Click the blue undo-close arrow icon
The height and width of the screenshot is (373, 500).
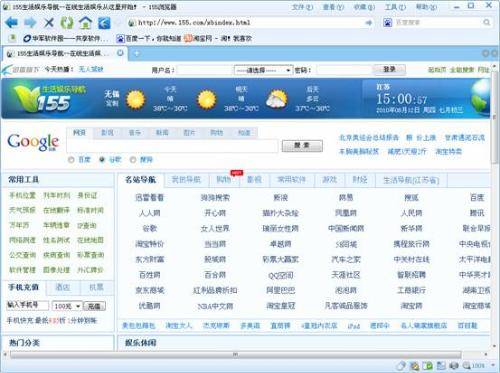tap(104, 23)
